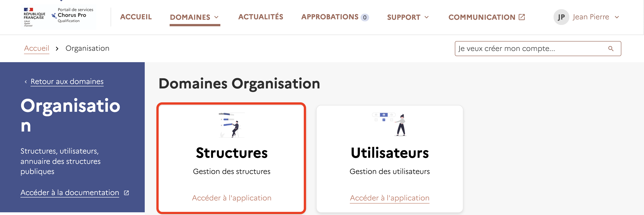Click the Retour aux domaines link
This screenshot has height=215, width=644.
(67, 81)
